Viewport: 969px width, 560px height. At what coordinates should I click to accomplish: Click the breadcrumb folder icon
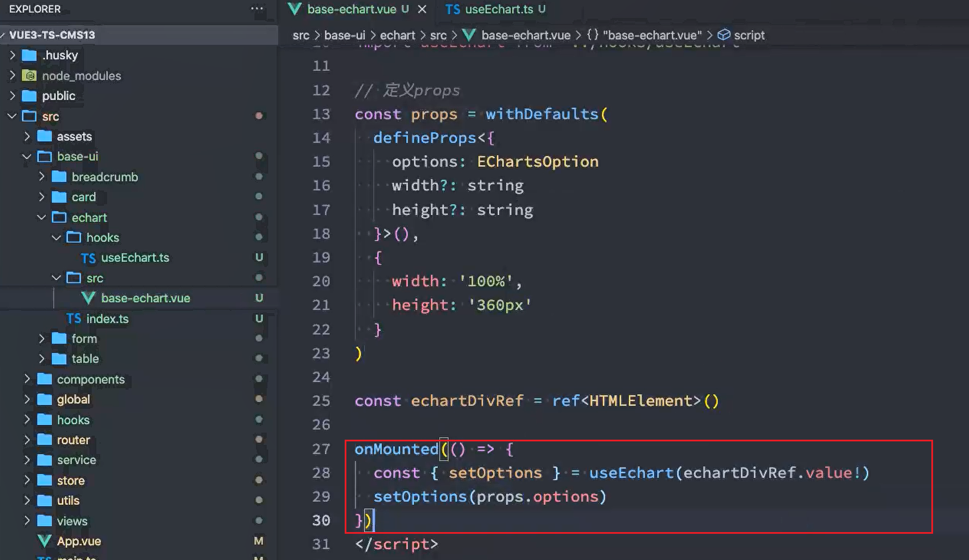click(x=59, y=177)
